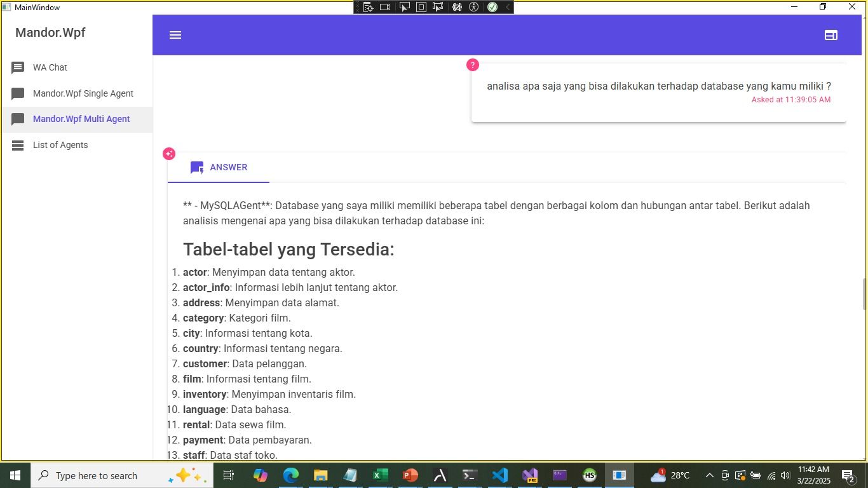Open the hamburger menu in the purple header
Image resolution: width=868 pixels, height=488 pixels.
175,35
